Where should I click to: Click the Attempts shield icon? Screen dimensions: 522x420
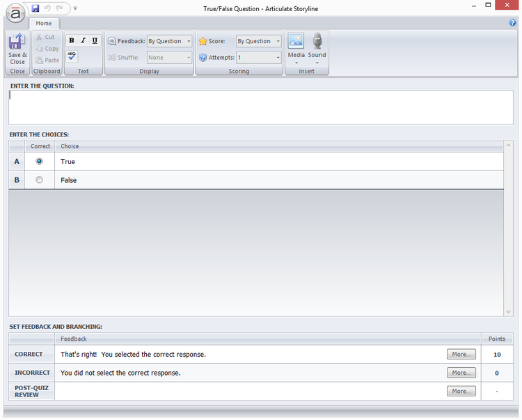pos(203,58)
